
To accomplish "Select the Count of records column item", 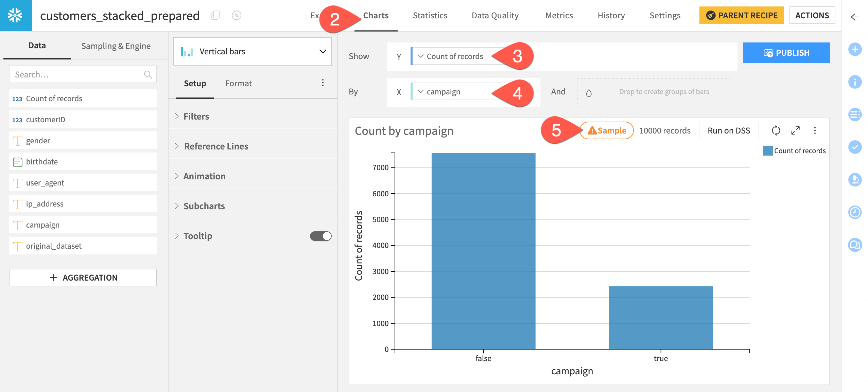I will (83, 99).
